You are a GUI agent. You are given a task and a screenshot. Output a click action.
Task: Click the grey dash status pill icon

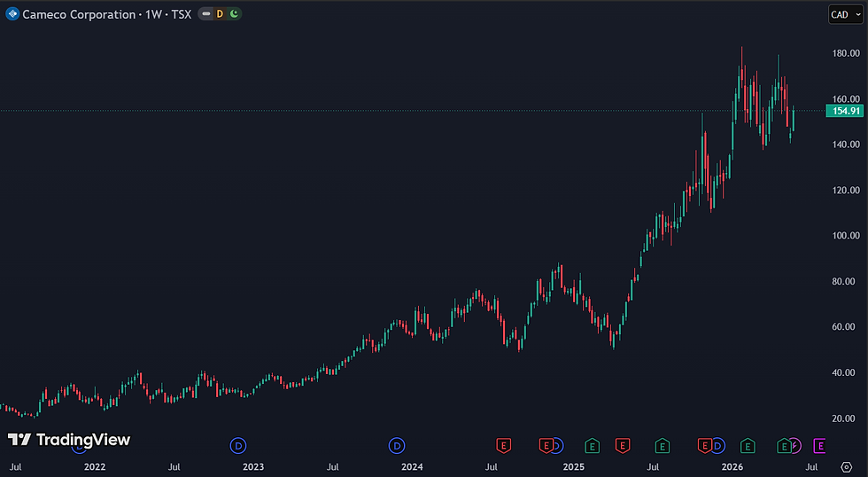[205, 14]
